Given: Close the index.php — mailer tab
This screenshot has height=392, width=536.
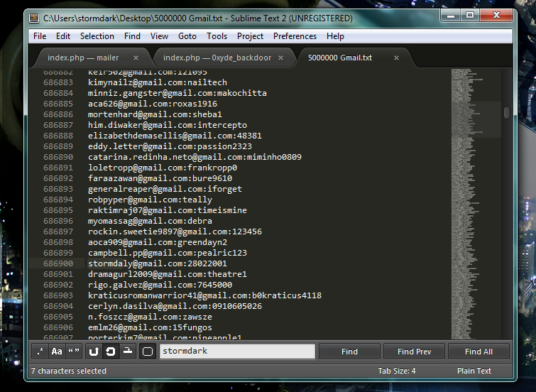Looking at the screenshot, I should (136, 58).
